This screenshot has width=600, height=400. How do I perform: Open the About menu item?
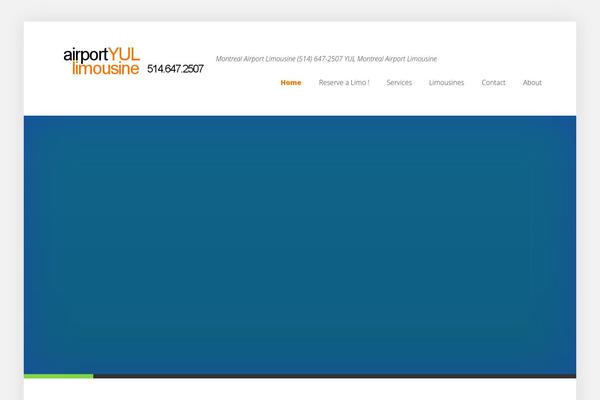pos(532,83)
